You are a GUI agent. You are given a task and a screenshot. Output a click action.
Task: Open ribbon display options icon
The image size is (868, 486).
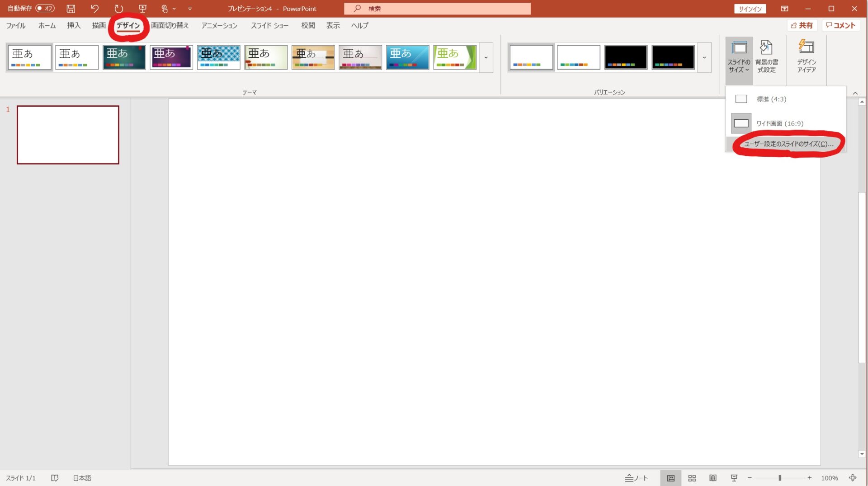click(784, 9)
